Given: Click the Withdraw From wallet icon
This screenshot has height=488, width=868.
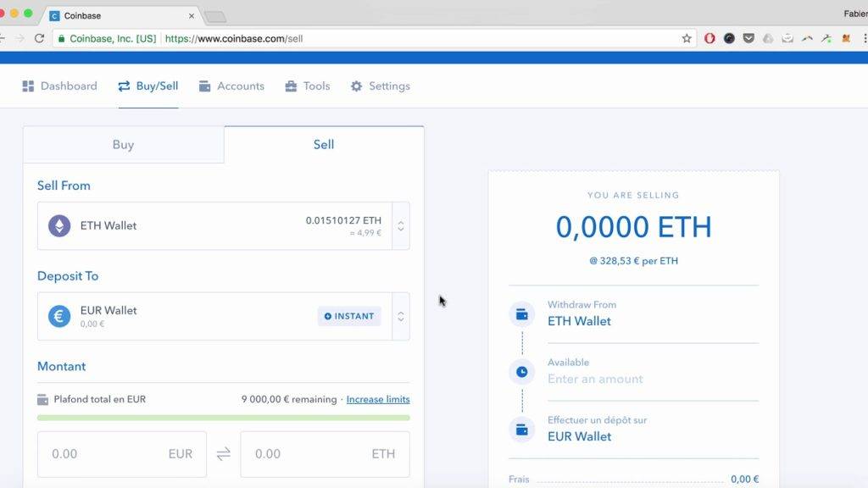Looking at the screenshot, I should click(x=521, y=314).
